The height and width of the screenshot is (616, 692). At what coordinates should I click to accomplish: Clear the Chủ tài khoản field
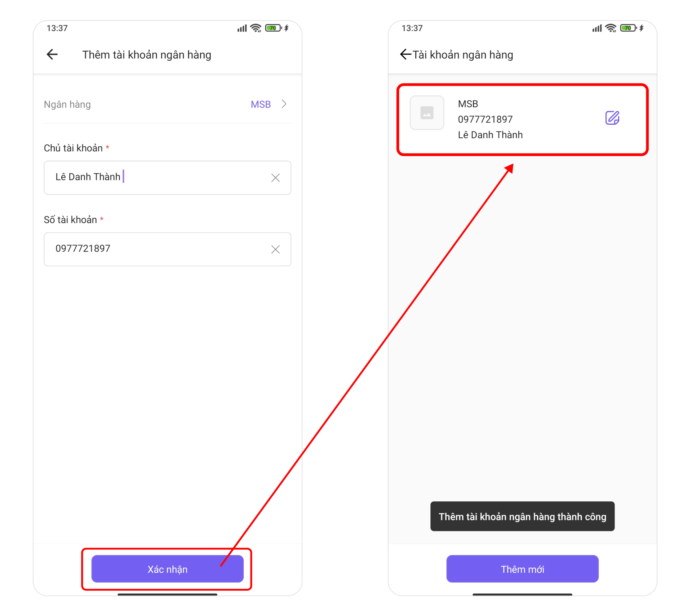[x=276, y=178]
